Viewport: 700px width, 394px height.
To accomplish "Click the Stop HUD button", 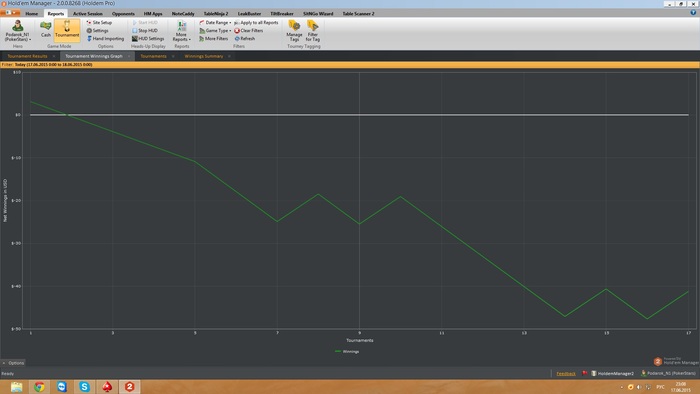I will [145, 30].
